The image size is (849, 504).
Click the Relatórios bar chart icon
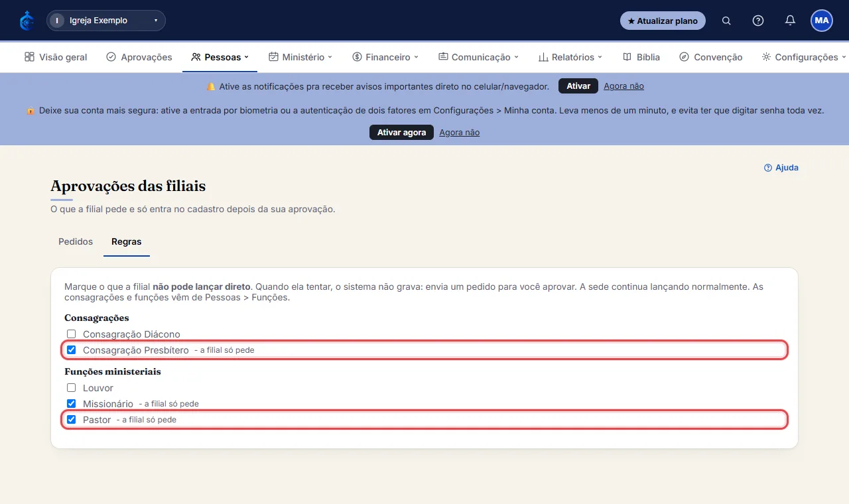pyautogui.click(x=543, y=57)
